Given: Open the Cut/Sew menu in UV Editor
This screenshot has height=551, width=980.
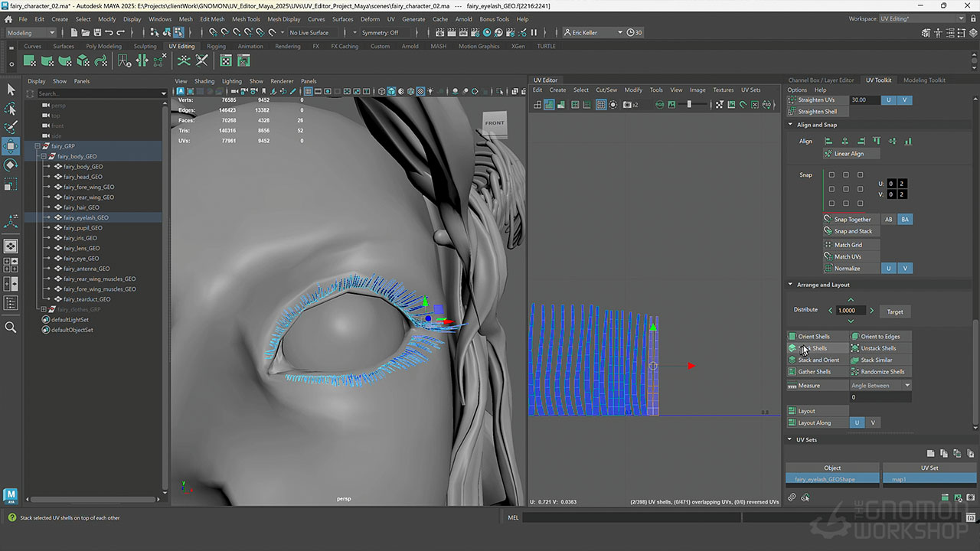Looking at the screenshot, I should 606,90.
